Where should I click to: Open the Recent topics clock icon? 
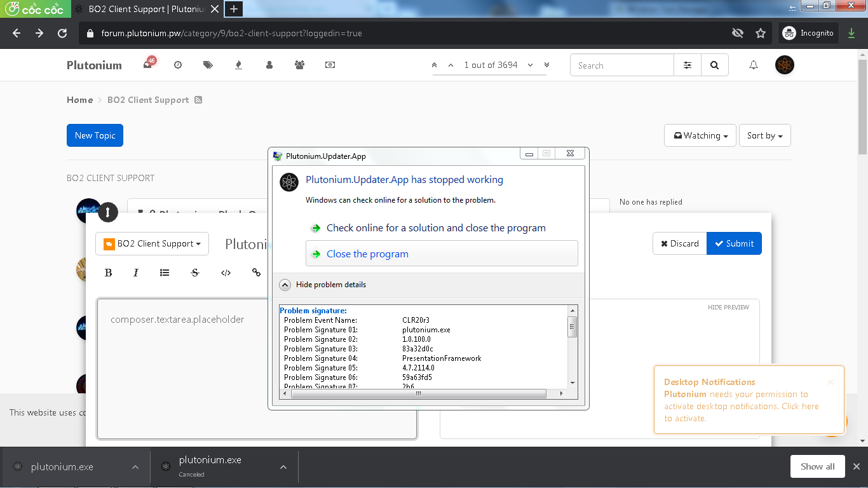pos(178,65)
